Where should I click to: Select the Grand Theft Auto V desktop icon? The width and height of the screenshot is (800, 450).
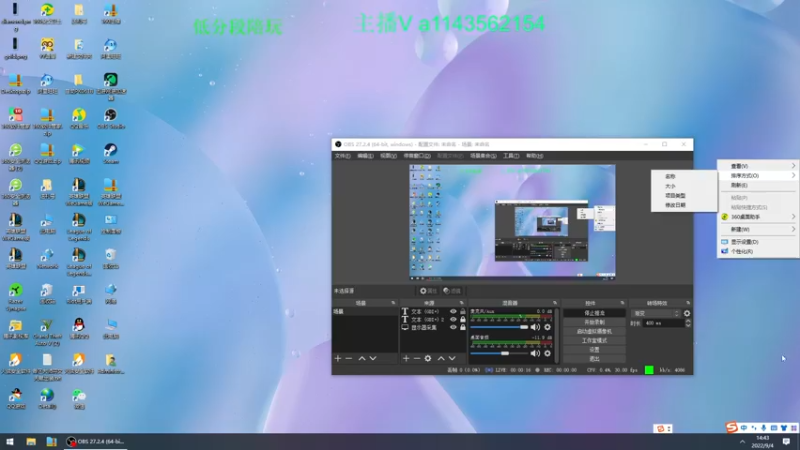(x=47, y=333)
